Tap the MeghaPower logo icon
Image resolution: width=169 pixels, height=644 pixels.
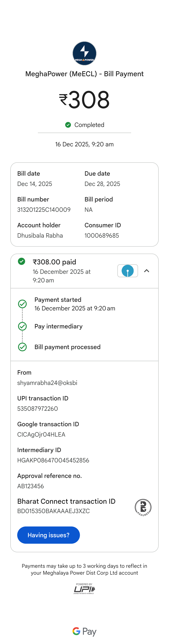[x=84, y=53]
